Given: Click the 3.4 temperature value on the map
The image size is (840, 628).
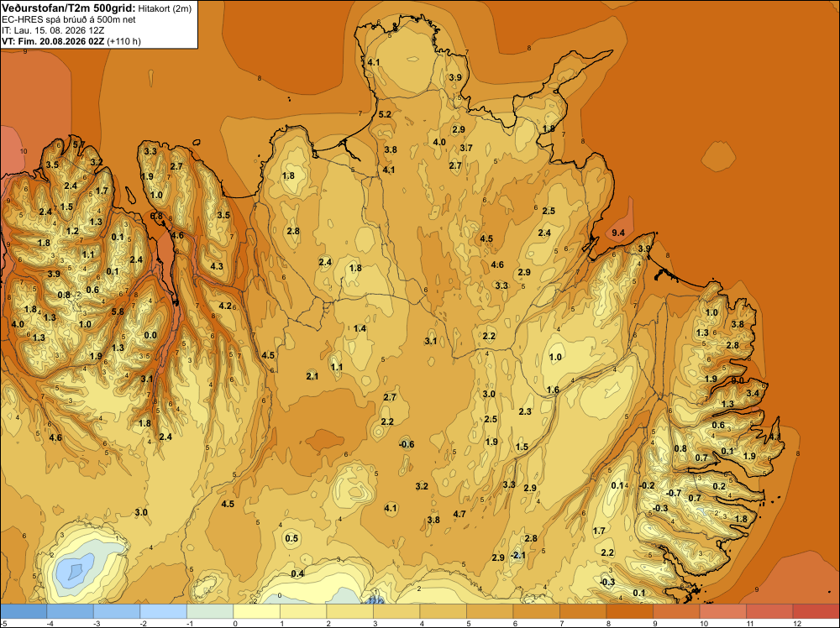Looking at the screenshot, I should pyautogui.click(x=753, y=393).
